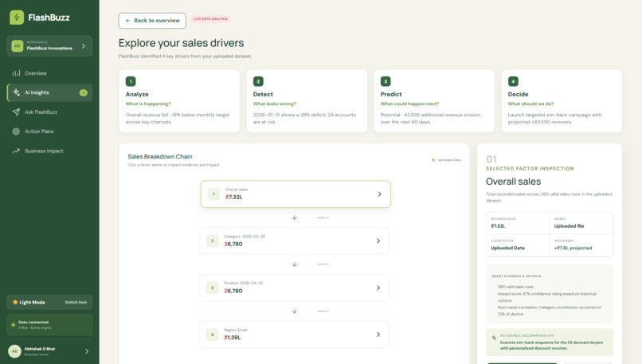Click the Abhishek D Bhat profile avatar
642x364 pixels.
click(15, 351)
